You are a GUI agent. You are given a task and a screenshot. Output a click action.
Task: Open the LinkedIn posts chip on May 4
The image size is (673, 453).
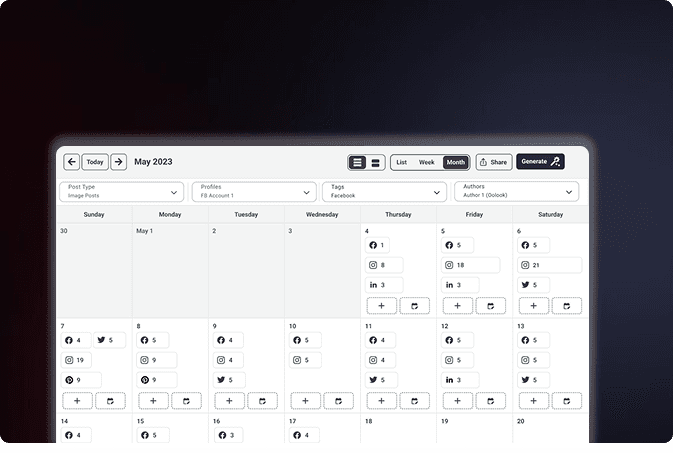[x=384, y=285]
